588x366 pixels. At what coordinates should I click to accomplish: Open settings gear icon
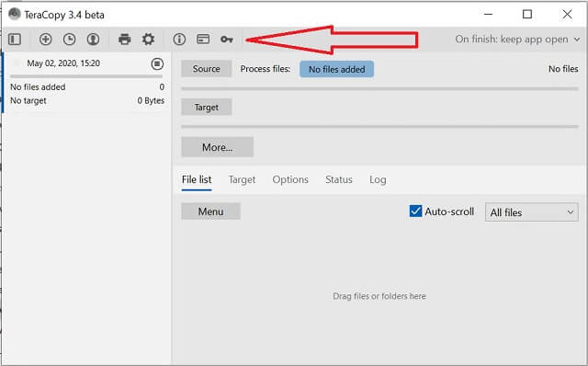tap(148, 39)
